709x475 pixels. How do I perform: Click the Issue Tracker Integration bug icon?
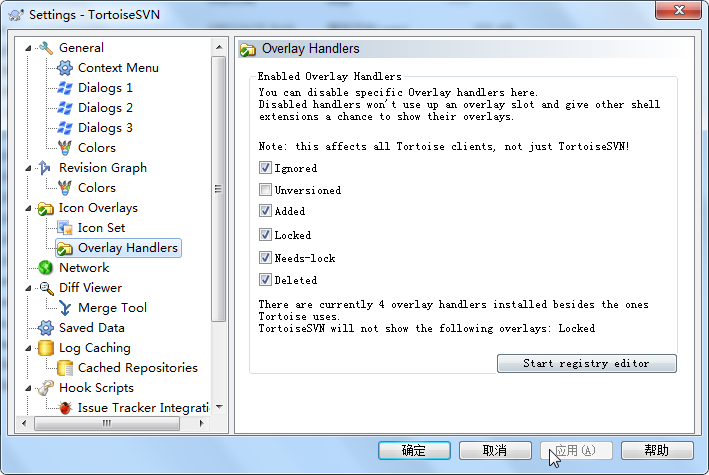pos(65,408)
